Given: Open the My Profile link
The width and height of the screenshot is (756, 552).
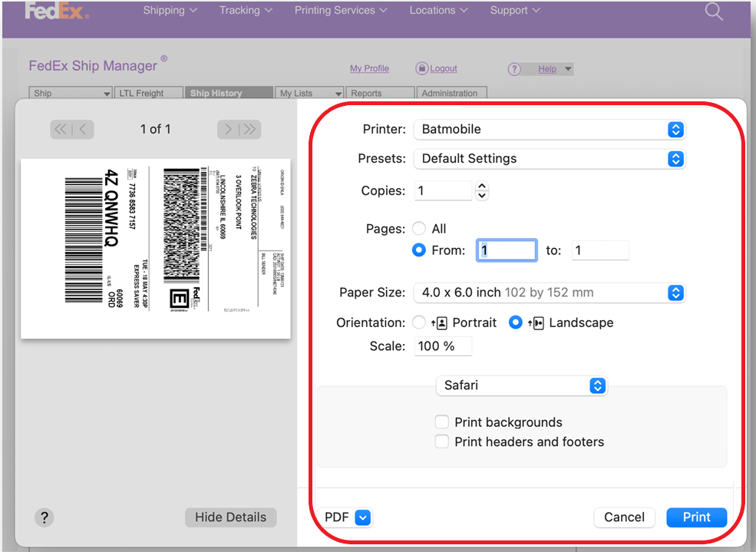Looking at the screenshot, I should (x=369, y=68).
